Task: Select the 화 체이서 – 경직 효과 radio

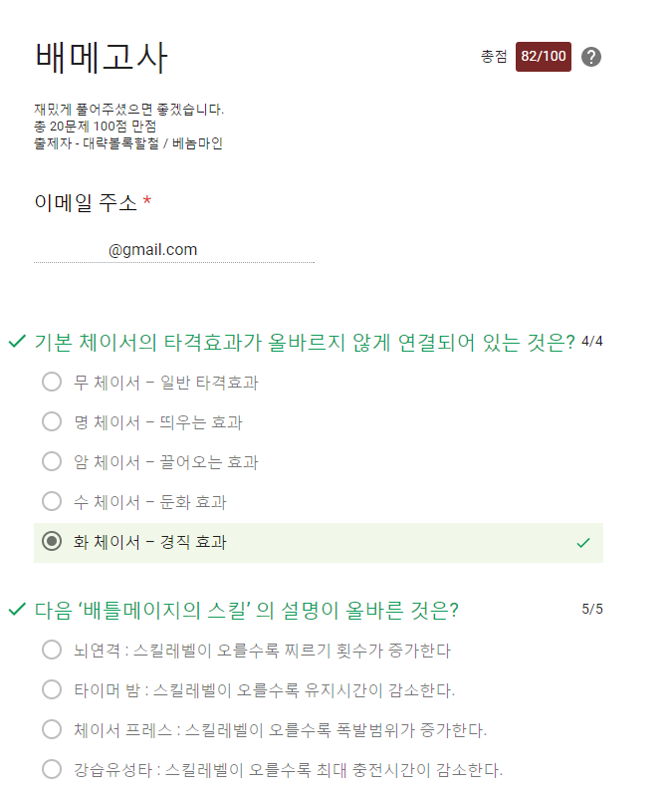Action: coord(53,542)
